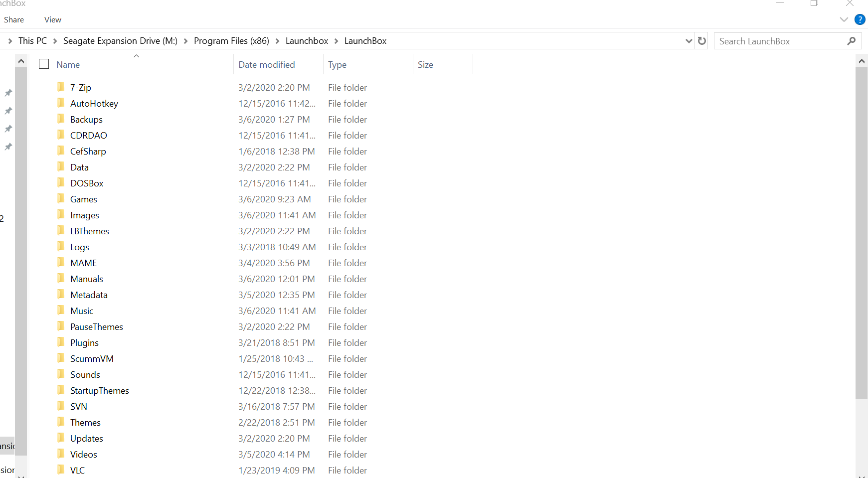Click the SVN folder icon
Viewport: 868px width, 478px height.
pos(61,406)
